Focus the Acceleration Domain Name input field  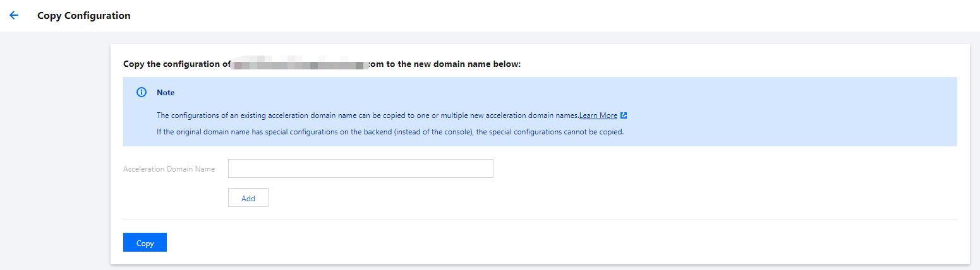(360, 168)
